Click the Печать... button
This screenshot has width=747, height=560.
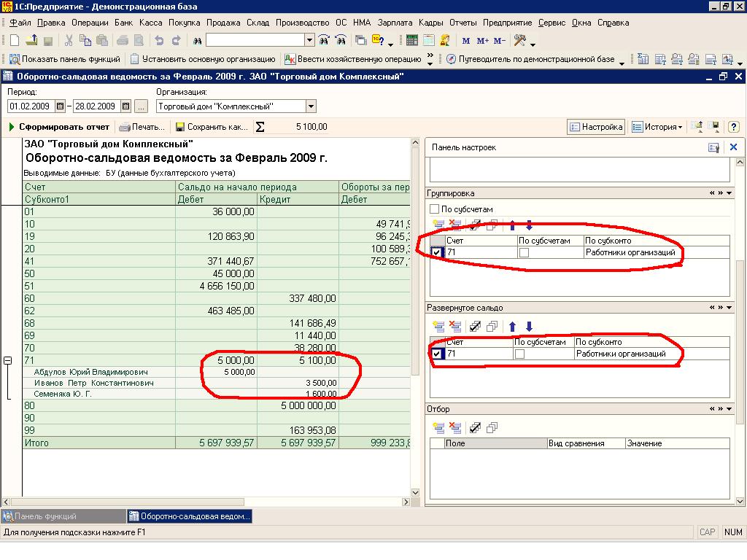click(x=142, y=127)
